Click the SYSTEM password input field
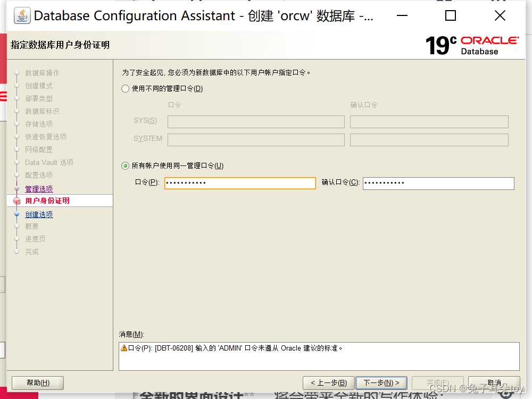The image size is (532, 399). coord(256,140)
